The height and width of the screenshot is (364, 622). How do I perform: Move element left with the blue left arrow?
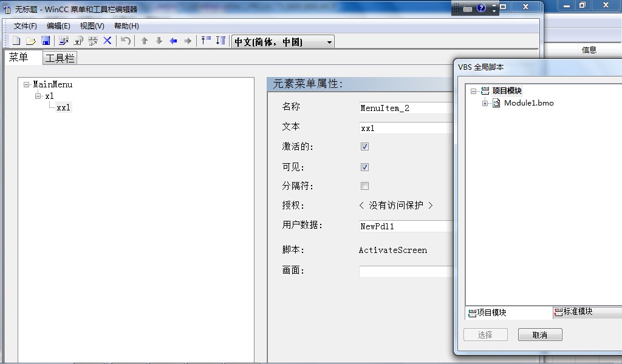(x=173, y=41)
